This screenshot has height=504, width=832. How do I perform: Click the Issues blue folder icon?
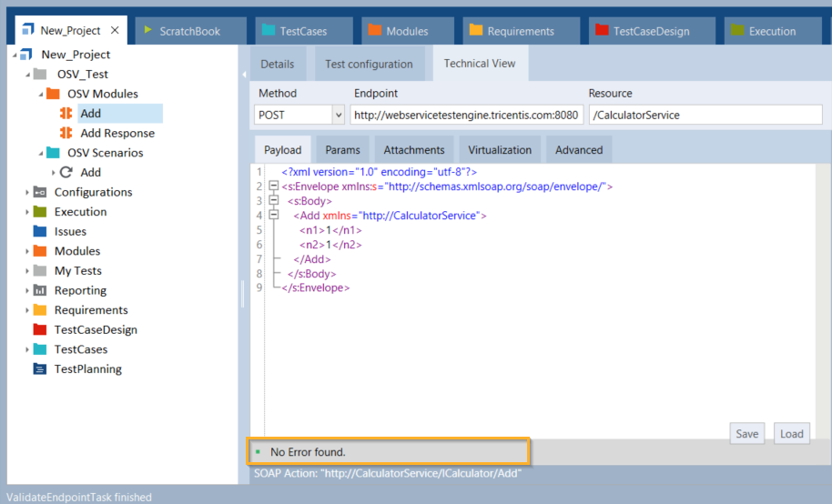(x=40, y=231)
